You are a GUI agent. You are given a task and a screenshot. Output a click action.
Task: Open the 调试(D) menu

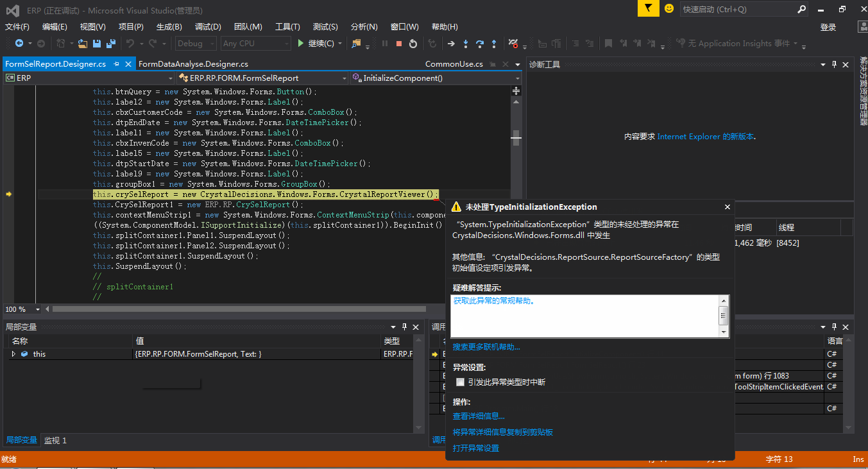pos(208,27)
